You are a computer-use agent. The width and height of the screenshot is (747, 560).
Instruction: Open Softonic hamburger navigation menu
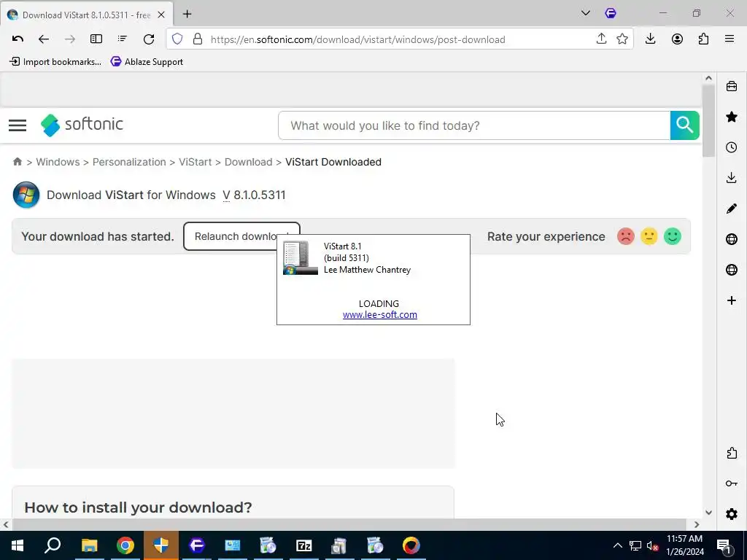(18, 125)
